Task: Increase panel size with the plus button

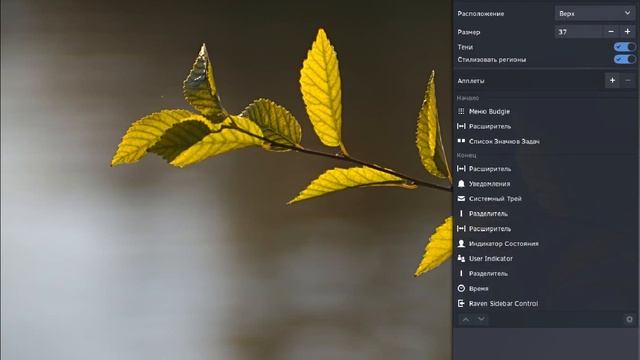Action: tap(627, 32)
